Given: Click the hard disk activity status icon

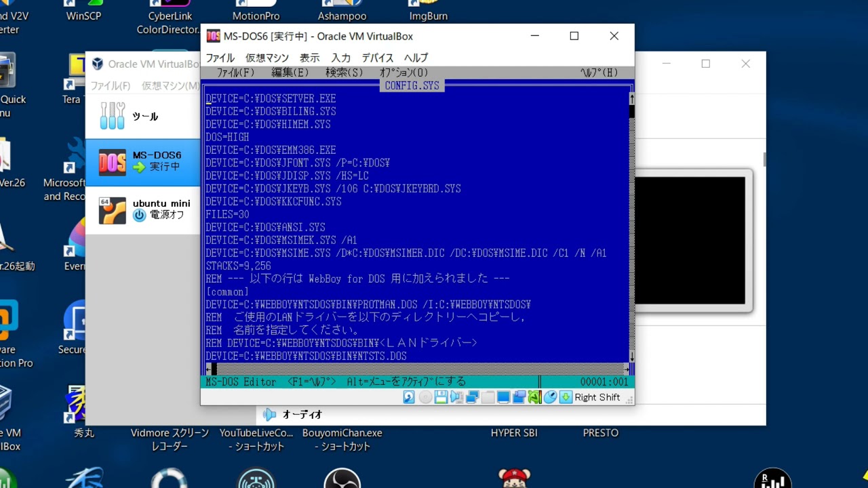Looking at the screenshot, I should pyautogui.click(x=409, y=397).
